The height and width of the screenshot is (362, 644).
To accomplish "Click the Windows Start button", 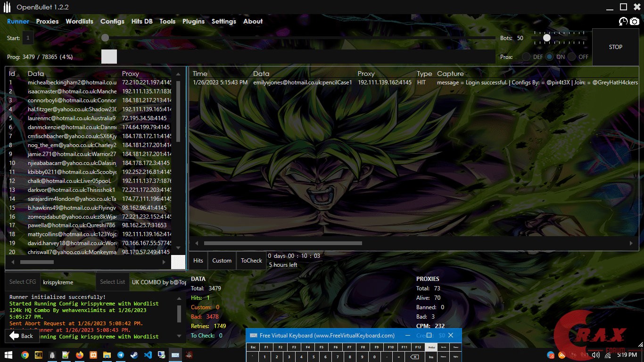I will tap(8, 355).
